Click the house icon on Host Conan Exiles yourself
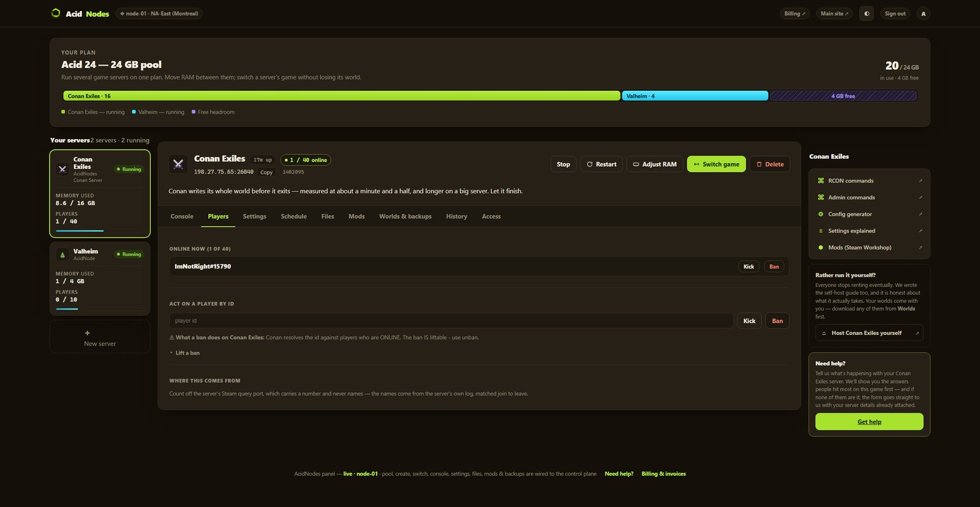Screen dimensions: 980x507 tap(824, 333)
